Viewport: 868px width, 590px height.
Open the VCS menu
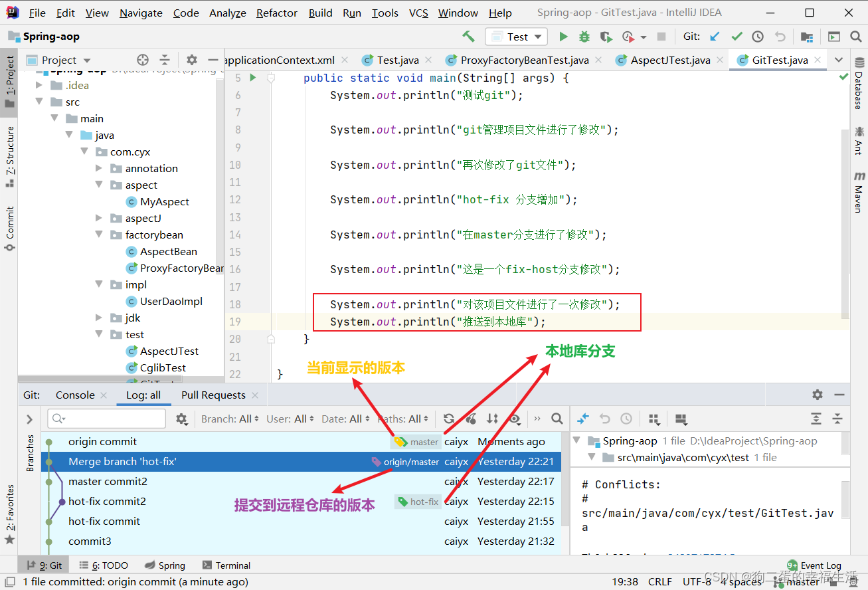418,13
